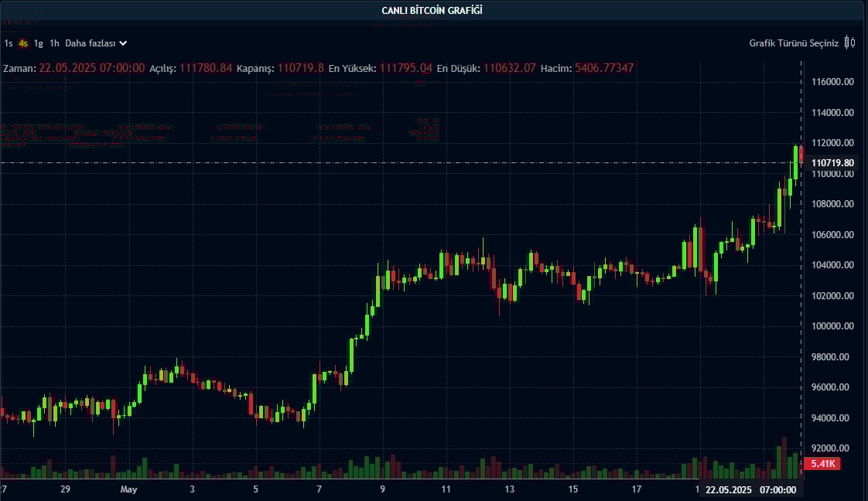Select the Kapanış value 110719.8
This screenshot has height=501, width=868.
pos(301,68)
